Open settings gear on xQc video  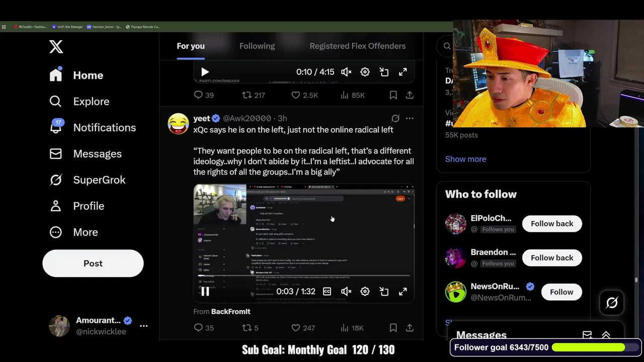pyautogui.click(x=365, y=291)
